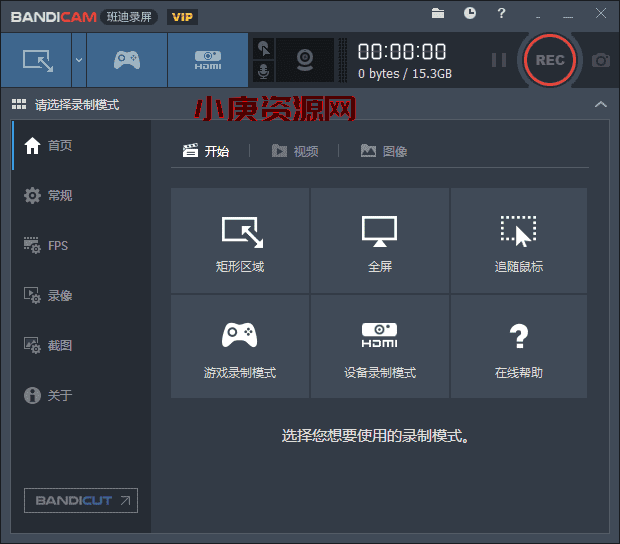This screenshot has height=544, width=620.
Task: Open the BANDICUT link button
Action: pyautogui.click(x=81, y=500)
